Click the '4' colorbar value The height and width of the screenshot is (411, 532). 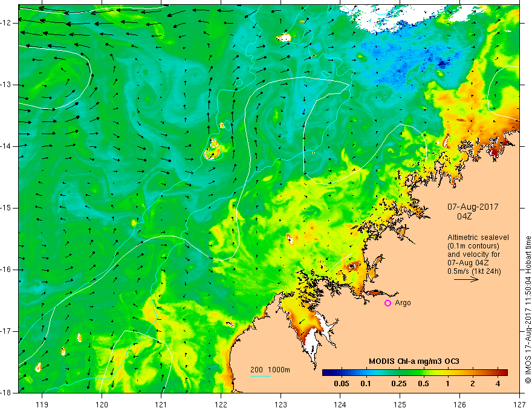[498, 384]
